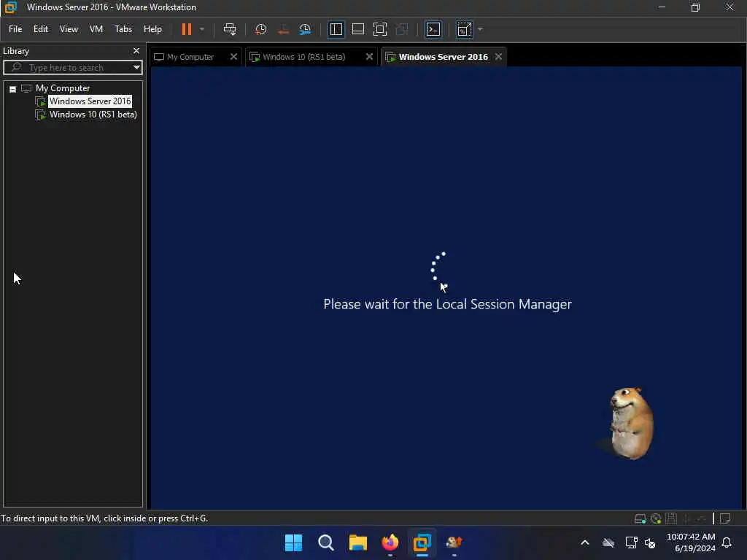Click the floppy drive status icon

(x=671, y=518)
